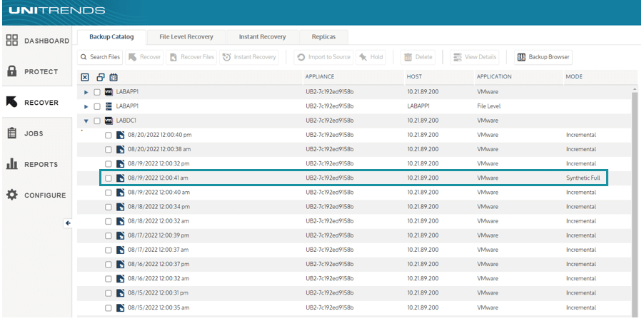The image size is (644, 321).
Task: Check the VMware LABAPP1 checkbox
Action: 97,92
